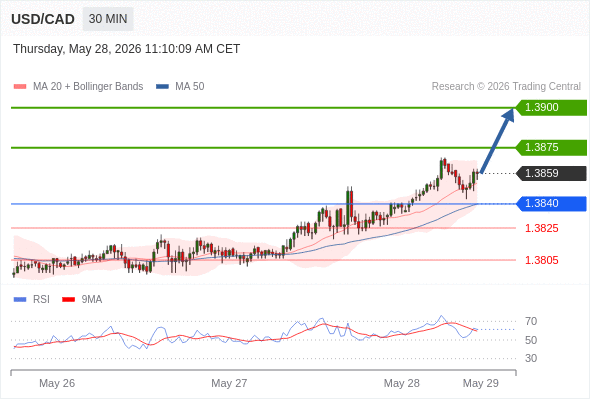The height and width of the screenshot is (400, 590).
Task: Click the 1.3840 blue pivot price tag
Action: pos(551,204)
